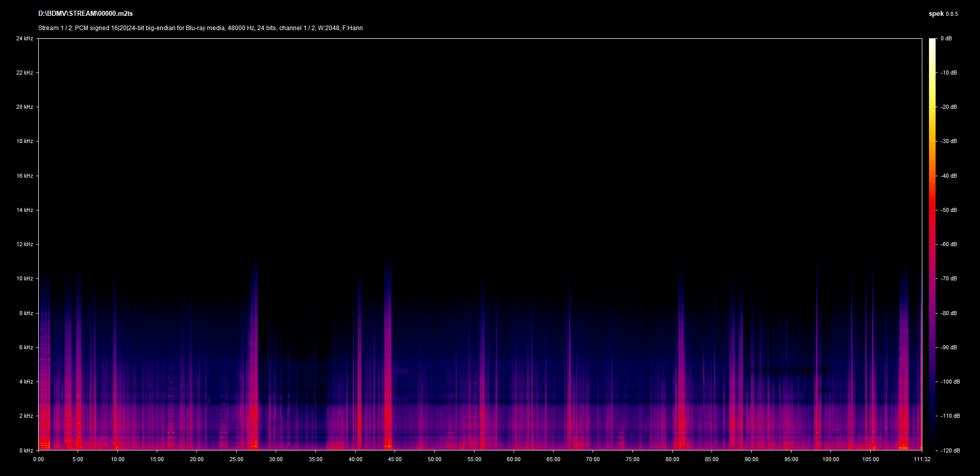
Task: Click the 0:00 start time marker
Action: [x=38, y=459]
